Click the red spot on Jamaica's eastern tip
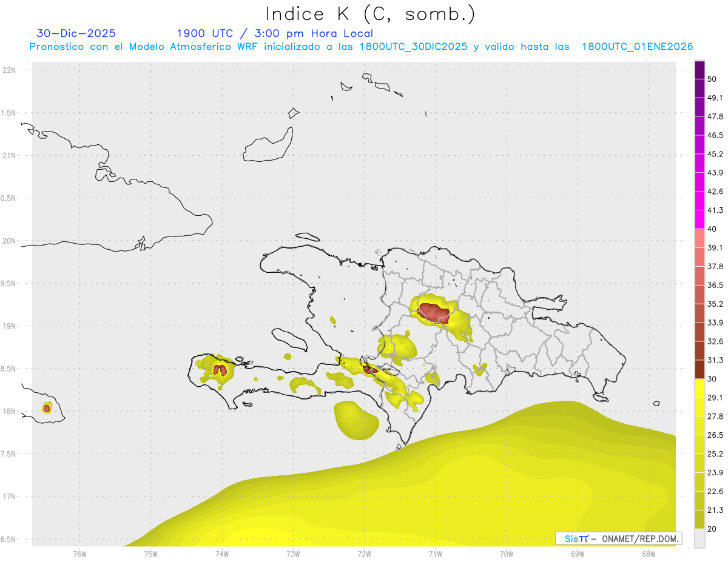The width and height of the screenshot is (728, 562). point(47,408)
